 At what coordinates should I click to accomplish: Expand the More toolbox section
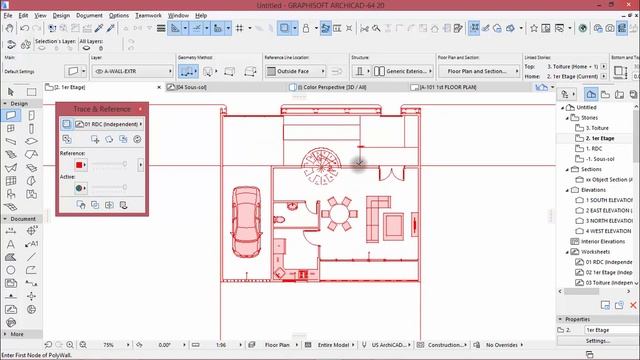[x=5, y=334]
